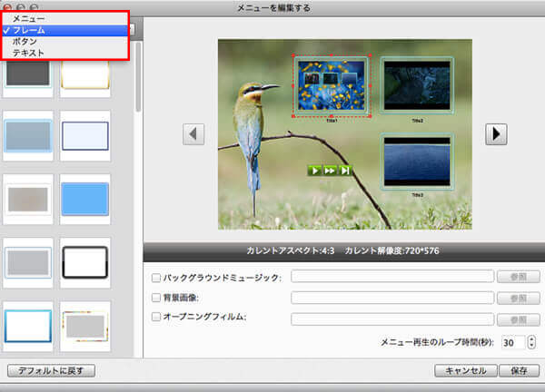Click the loop time field showing 30
The width and height of the screenshot is (545, 392).
pos(513,342)
